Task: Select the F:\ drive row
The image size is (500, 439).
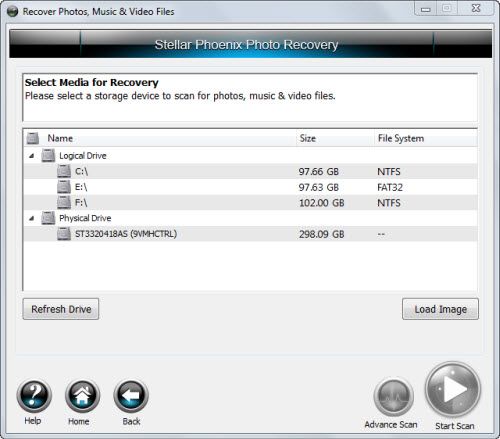Action: [250, 202]
